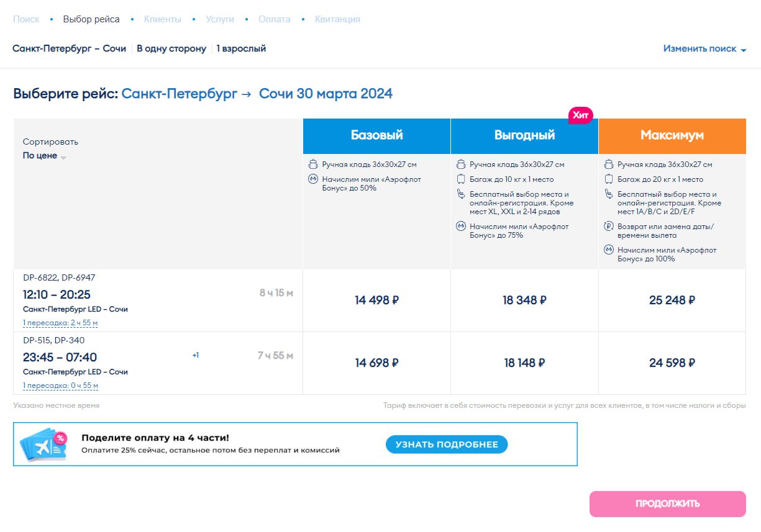Click the hand luggage icon in Базовый column
Screen dimensions: 761x532
click(313, 165)
